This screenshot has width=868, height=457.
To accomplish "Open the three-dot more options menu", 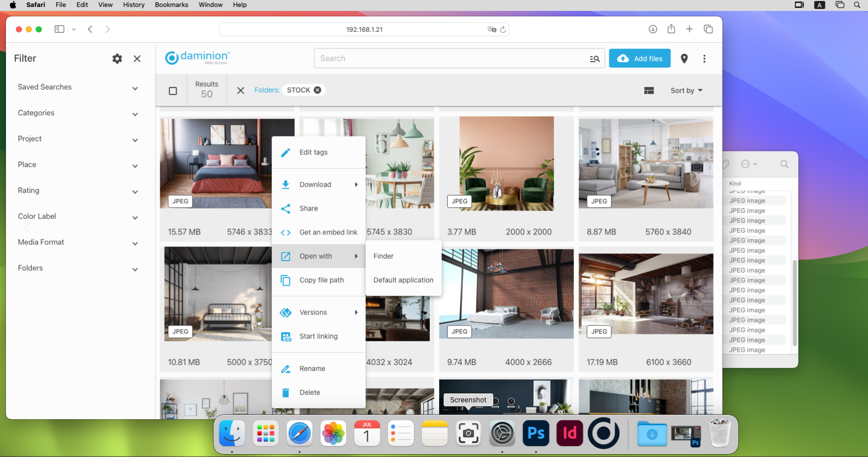I will (704, 59).
